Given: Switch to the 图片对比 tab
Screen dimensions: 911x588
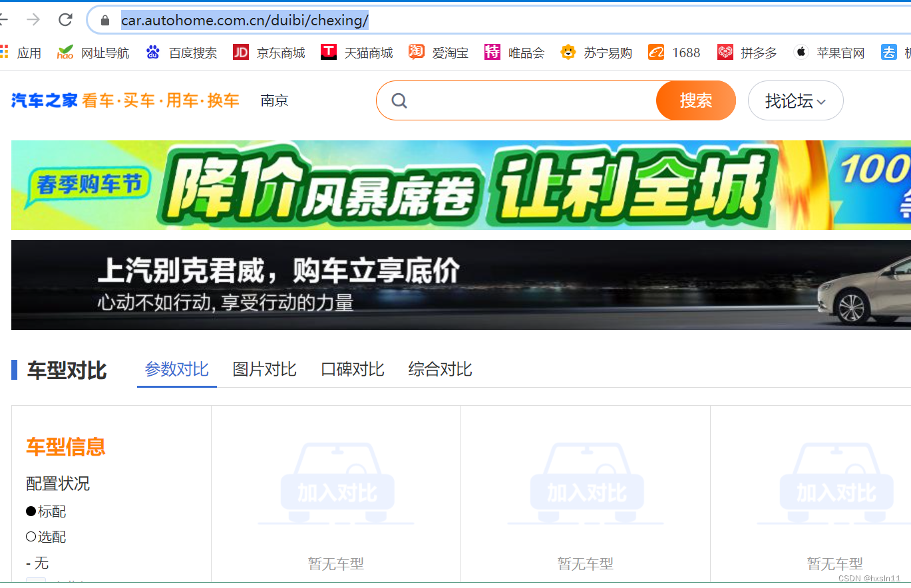Looking at the screenshot, I should [x=265, y=369].
